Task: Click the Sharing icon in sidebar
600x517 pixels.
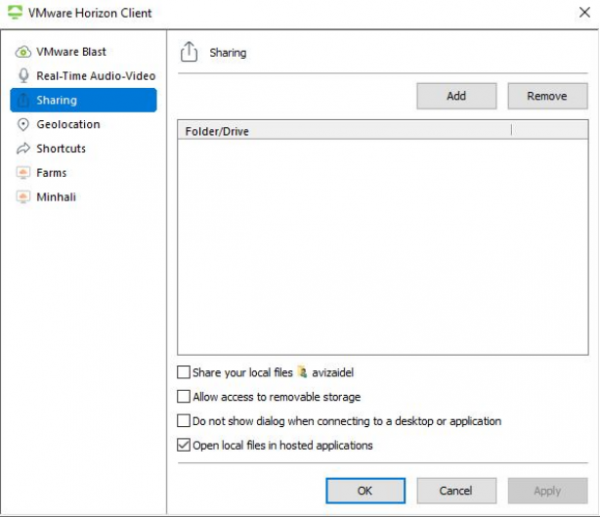Action: [x=24, y=100]
